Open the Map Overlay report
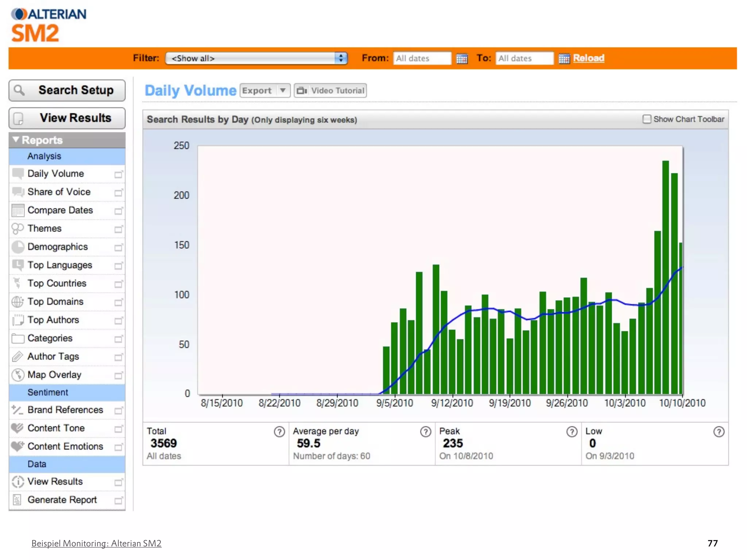 (x=54, y=375)
